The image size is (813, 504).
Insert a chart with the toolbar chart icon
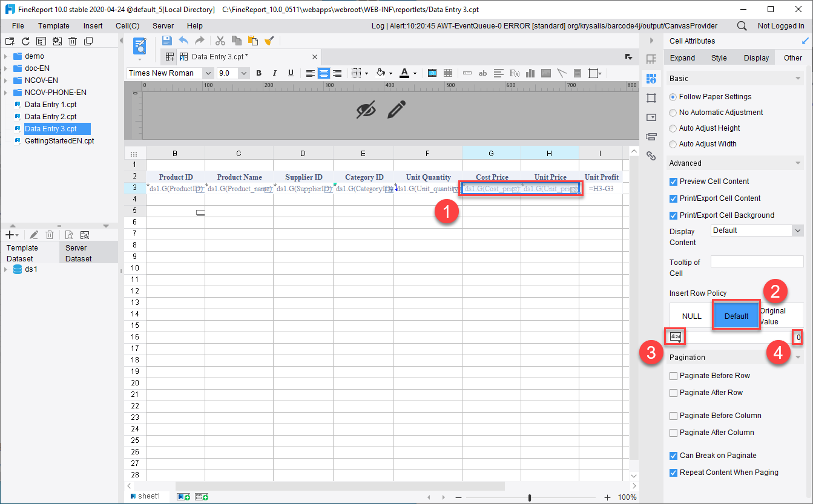(x=530, y=73)
